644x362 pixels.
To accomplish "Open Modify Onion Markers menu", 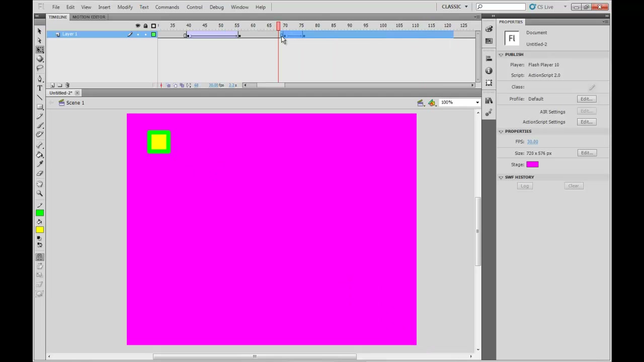I will click(x=189, y=85).
